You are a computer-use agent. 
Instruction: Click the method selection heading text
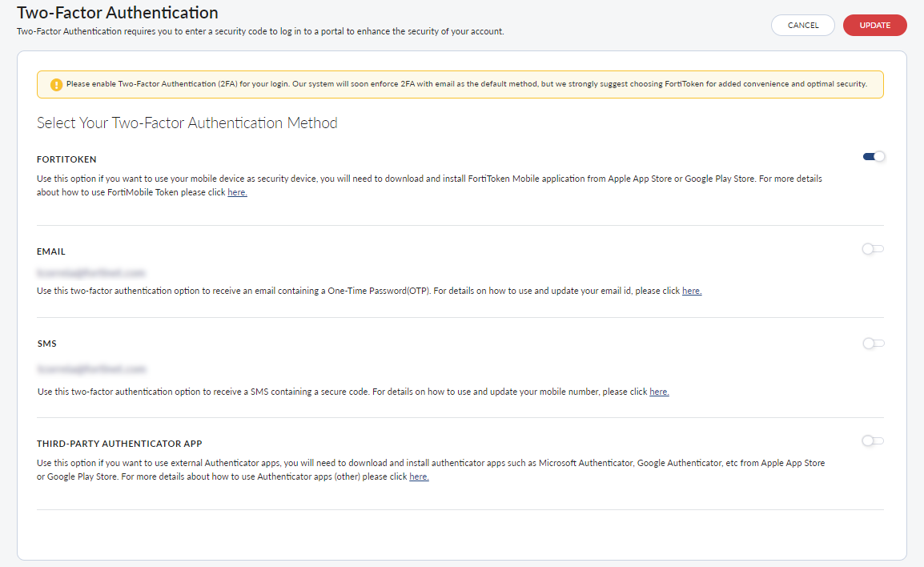[x=187, y=123]
